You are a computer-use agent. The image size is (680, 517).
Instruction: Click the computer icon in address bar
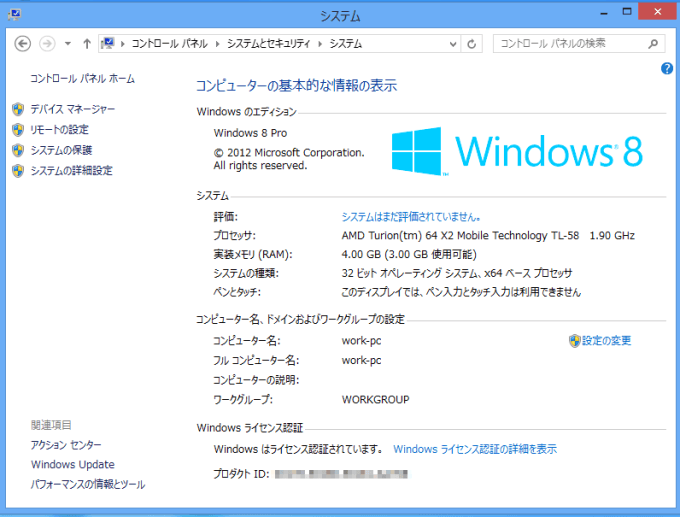point(108,43)
